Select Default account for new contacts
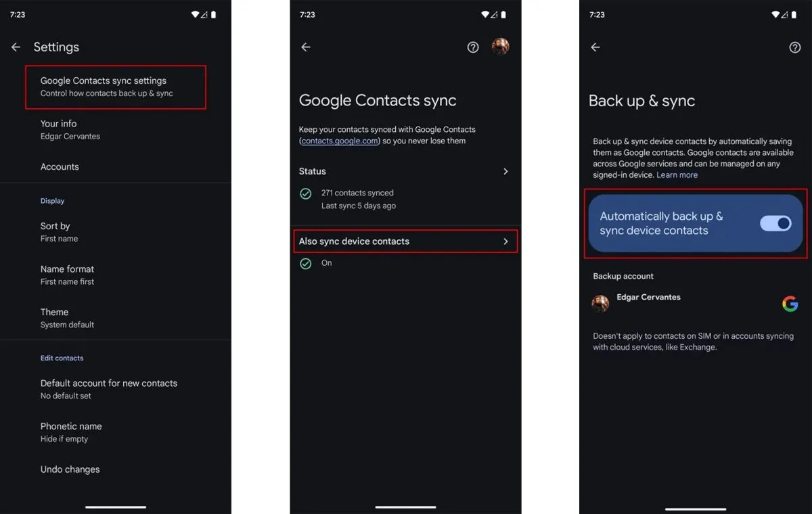The image size is (812, 514). [108, 389]
